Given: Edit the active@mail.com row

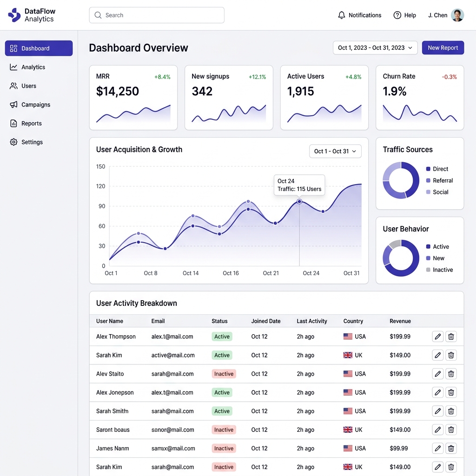Looking at the screenshot, I should point(438,355).
